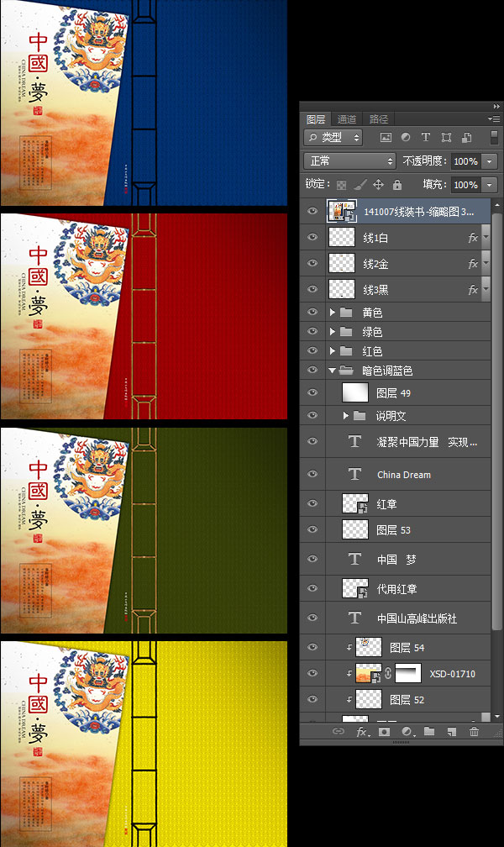Expand the 绿色 group

[x=333, y=332]
